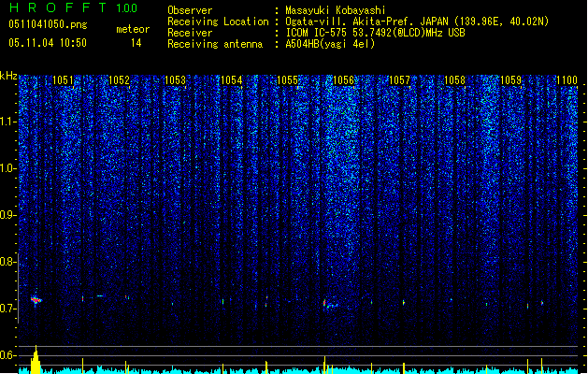The image size is (588, 374).
Task: Click the 1054 time marker
Action: (232, 80)
